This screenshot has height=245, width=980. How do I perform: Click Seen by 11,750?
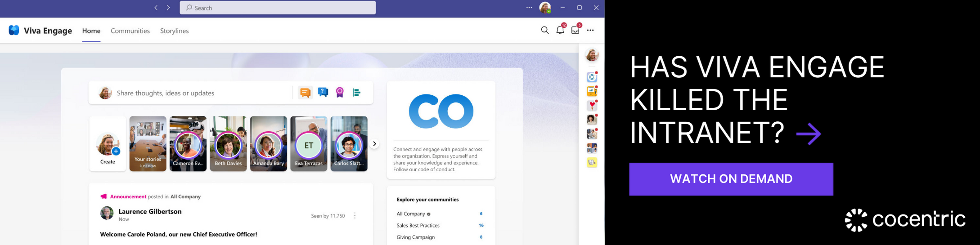(x=328, y=216)
